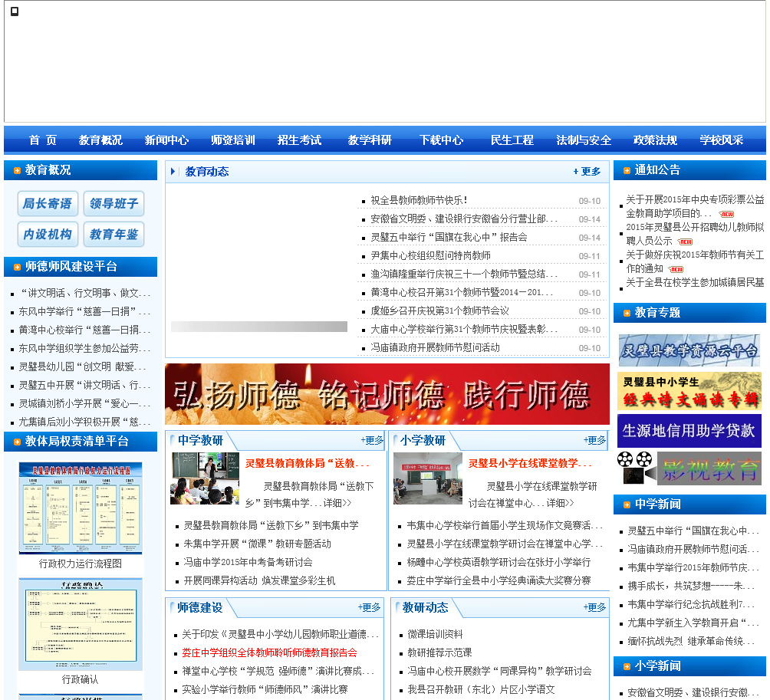
Task: Open 娄庄中学组织全体教师聆听师德教育报告会
Action: [x=269, y=653]
